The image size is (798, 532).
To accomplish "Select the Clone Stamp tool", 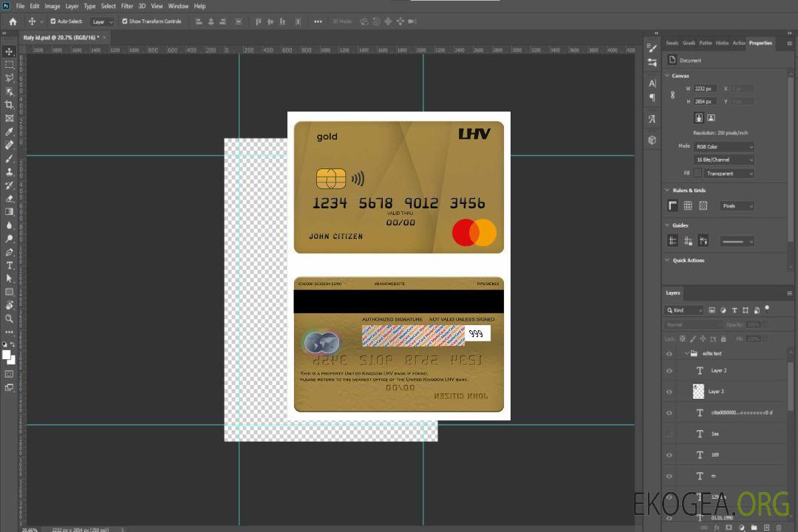I will [x=9, y=171].
